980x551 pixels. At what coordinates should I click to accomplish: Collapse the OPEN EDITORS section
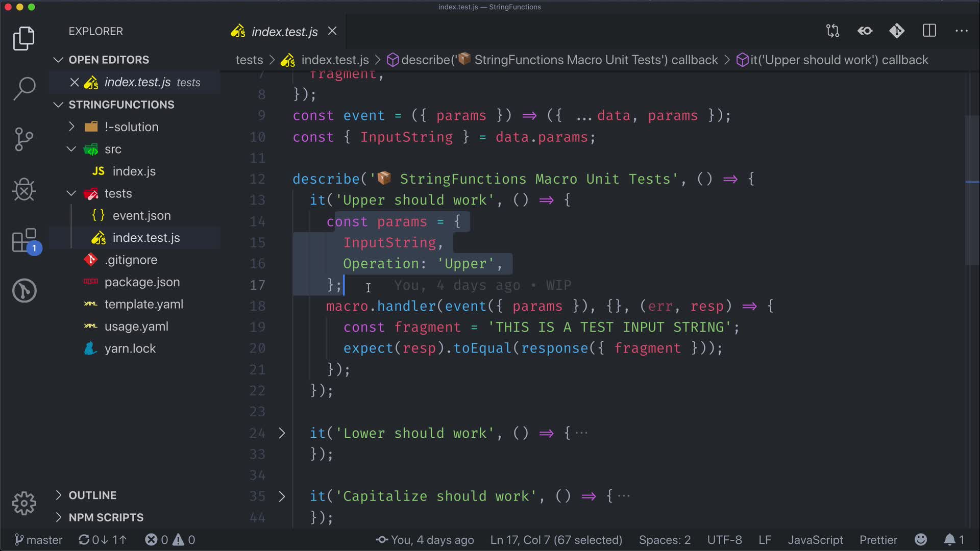point(109,60)
